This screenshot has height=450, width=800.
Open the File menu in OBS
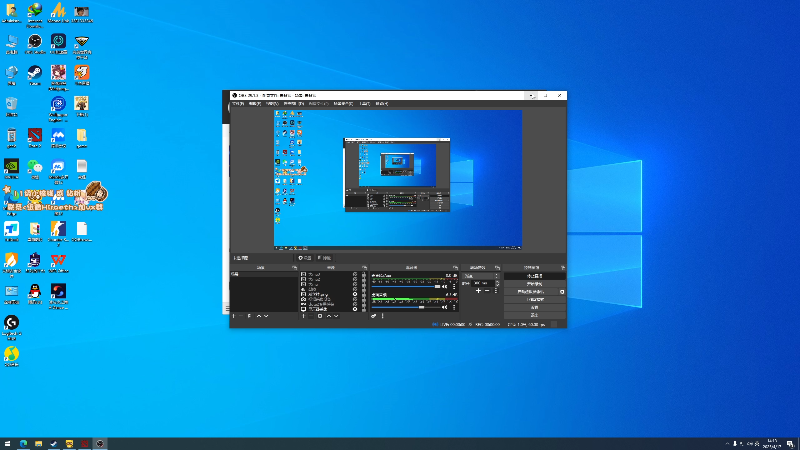pos(238,104)
